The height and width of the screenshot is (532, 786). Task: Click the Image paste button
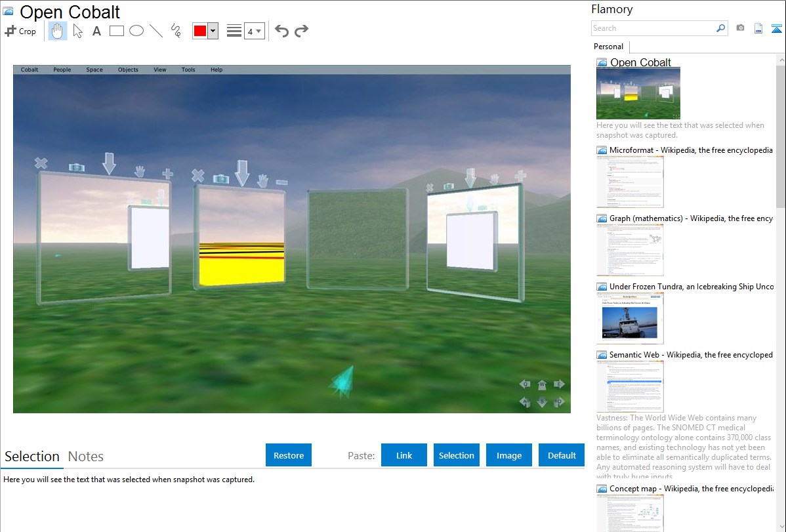tap(509, 455)
